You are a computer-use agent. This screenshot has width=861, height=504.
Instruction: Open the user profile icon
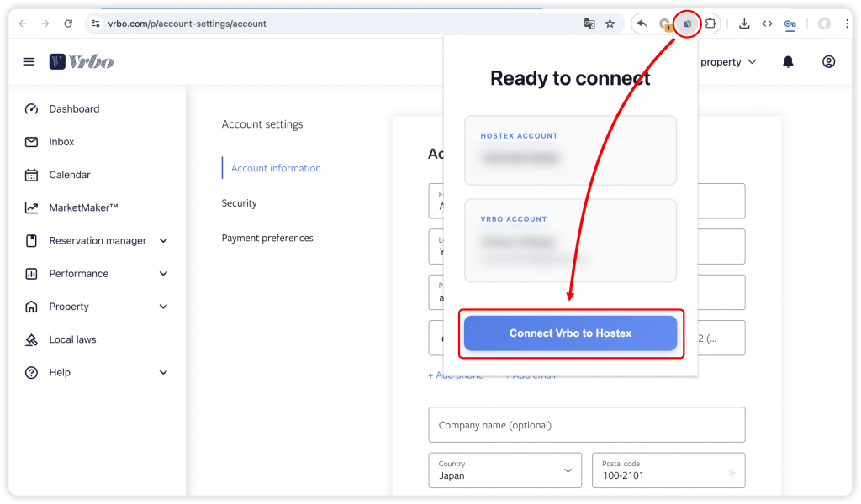(x=828, y=61)
